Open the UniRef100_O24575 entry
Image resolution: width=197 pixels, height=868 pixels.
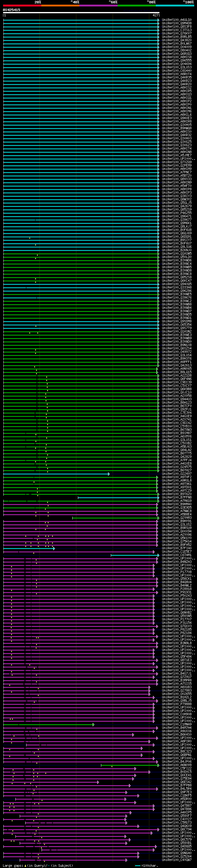pyautogui.click(x=177, y=467)
